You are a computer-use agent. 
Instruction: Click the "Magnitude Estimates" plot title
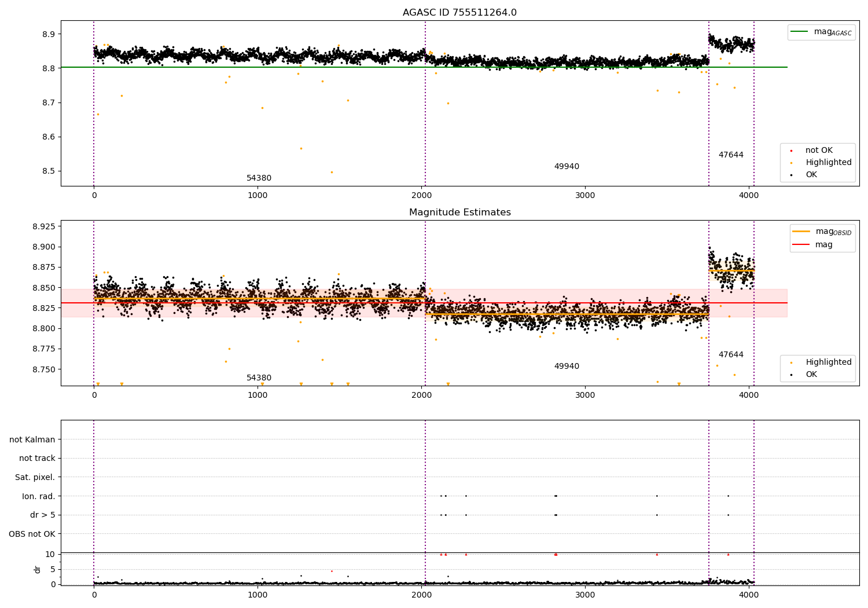pos(459,213)
